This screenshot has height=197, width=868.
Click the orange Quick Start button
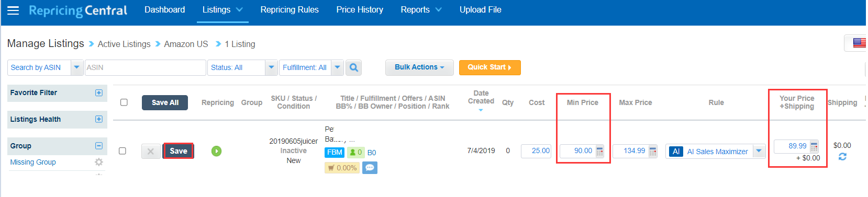(x=489, y=67)
